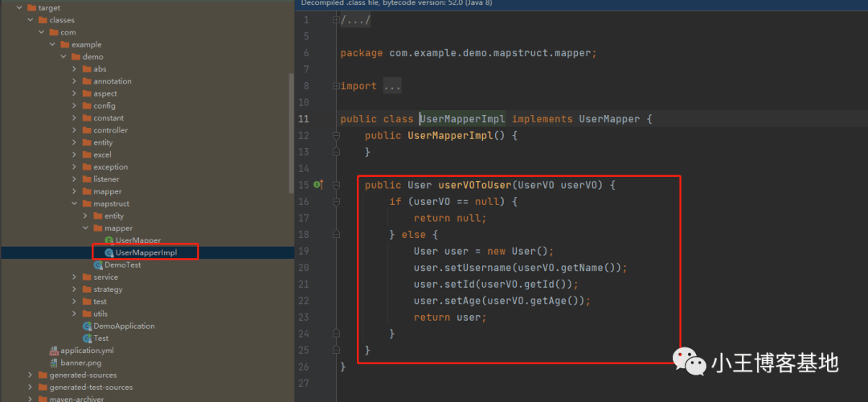
Task: Collapse the demo folder chevron
Action: pyautogui.click(x=63, y=57)
